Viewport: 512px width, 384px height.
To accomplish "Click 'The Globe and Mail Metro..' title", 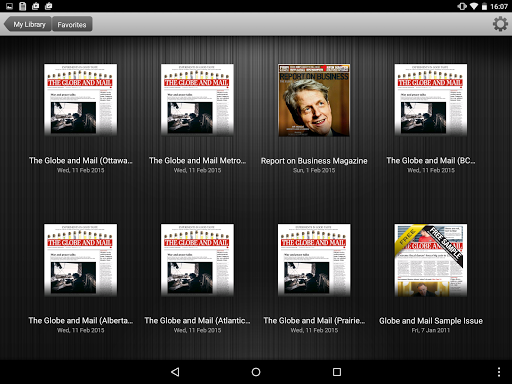I will pyautogui.click(x=197, y=161).
